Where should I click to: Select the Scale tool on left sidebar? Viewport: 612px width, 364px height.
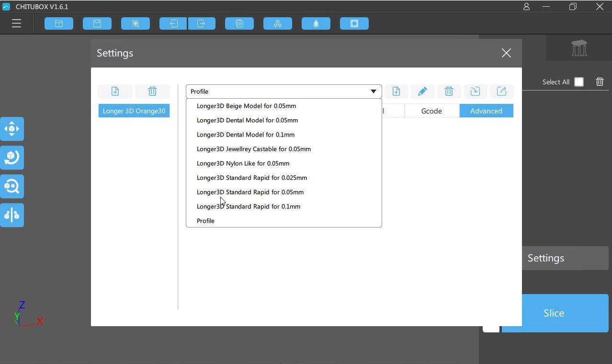point(12,186)
